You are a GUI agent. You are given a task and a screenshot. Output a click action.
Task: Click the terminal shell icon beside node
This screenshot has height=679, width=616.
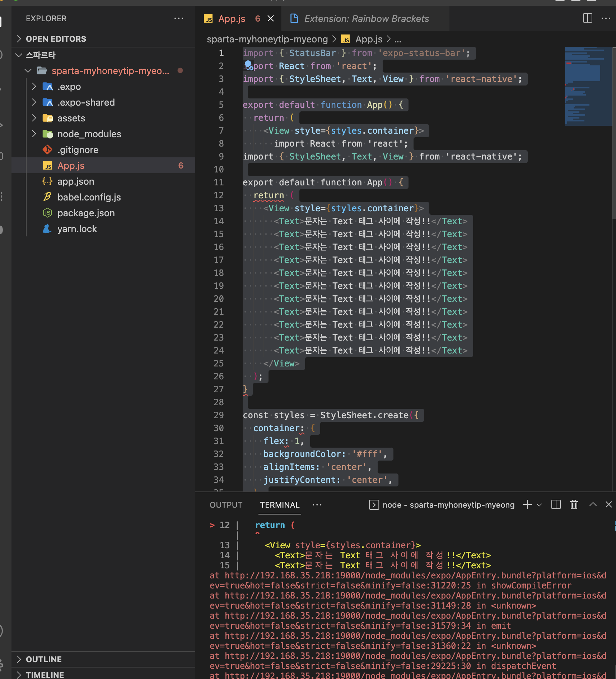(374, 505)
